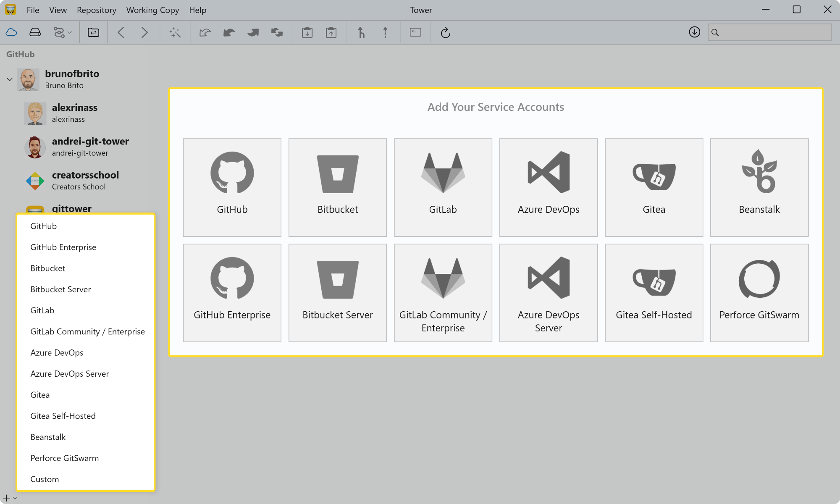
Task: Click the Fetch toolbar icon
Action: tap(205, 32)
